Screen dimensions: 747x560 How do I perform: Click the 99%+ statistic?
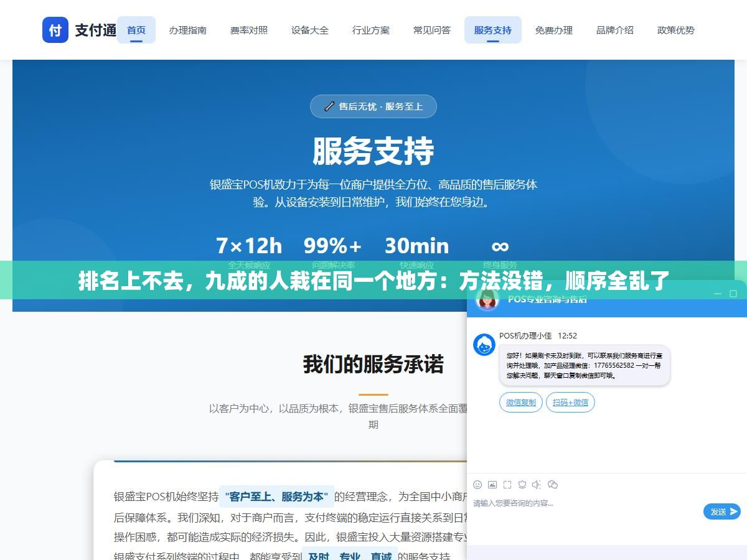click(333, 246)
